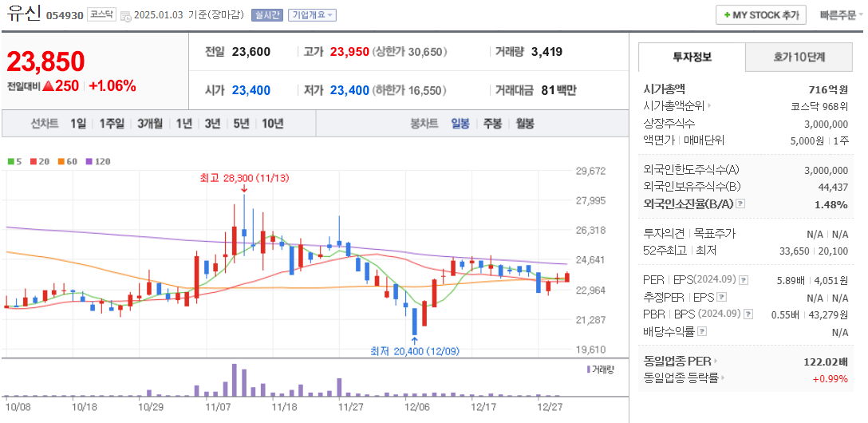
Task: Select the 10년 line chart period
Action: [x=272, y=124]
